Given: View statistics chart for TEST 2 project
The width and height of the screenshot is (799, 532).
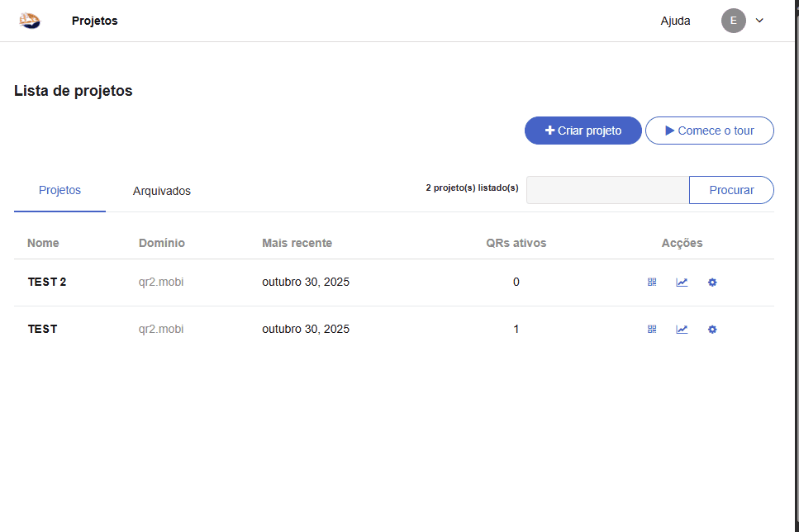Looking at the screenshot, I should tap(682, 283).
